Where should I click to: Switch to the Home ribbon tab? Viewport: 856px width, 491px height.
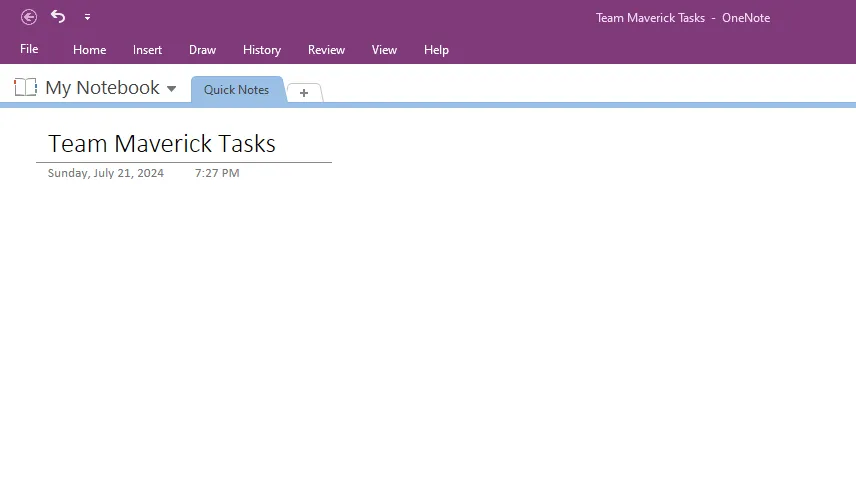(x=90, y=50)
